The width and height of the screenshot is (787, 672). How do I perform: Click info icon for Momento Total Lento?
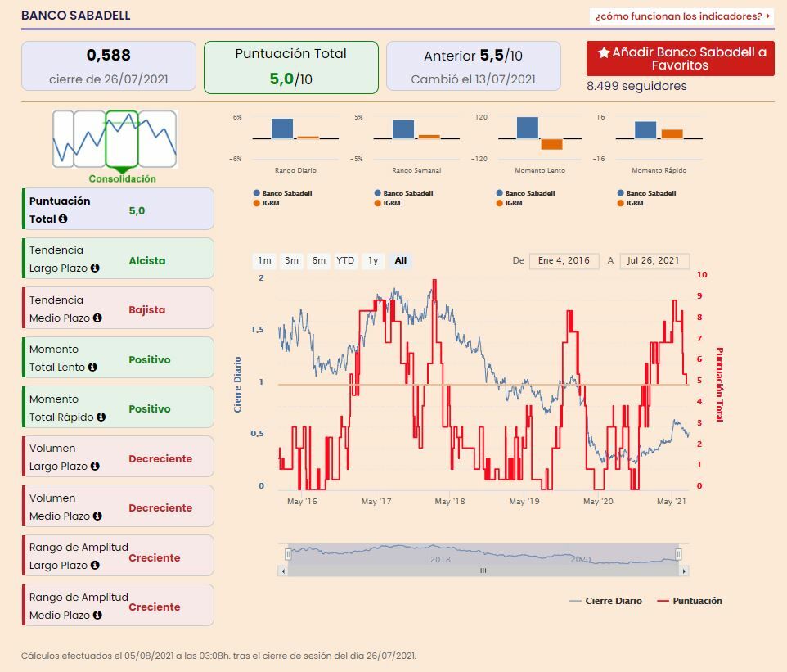pos(92,368)
